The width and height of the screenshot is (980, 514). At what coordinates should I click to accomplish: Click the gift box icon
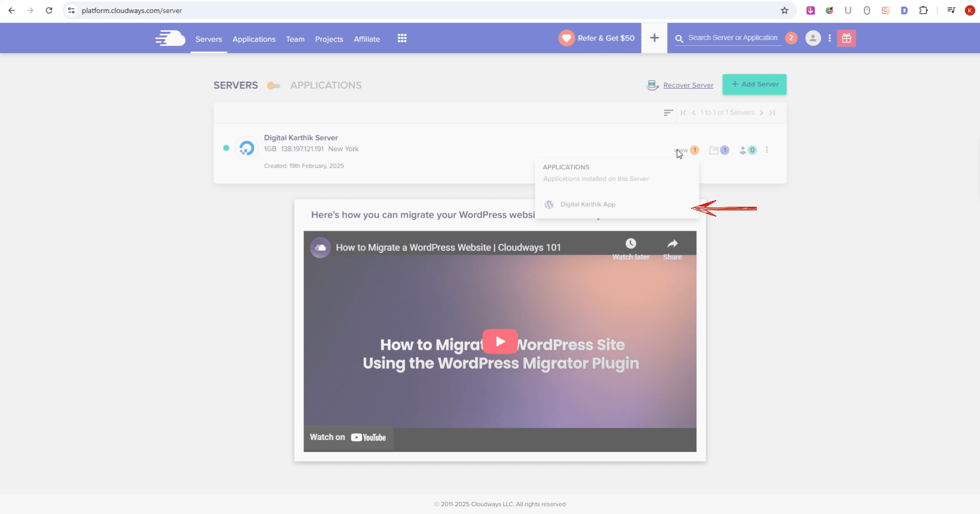846,38
